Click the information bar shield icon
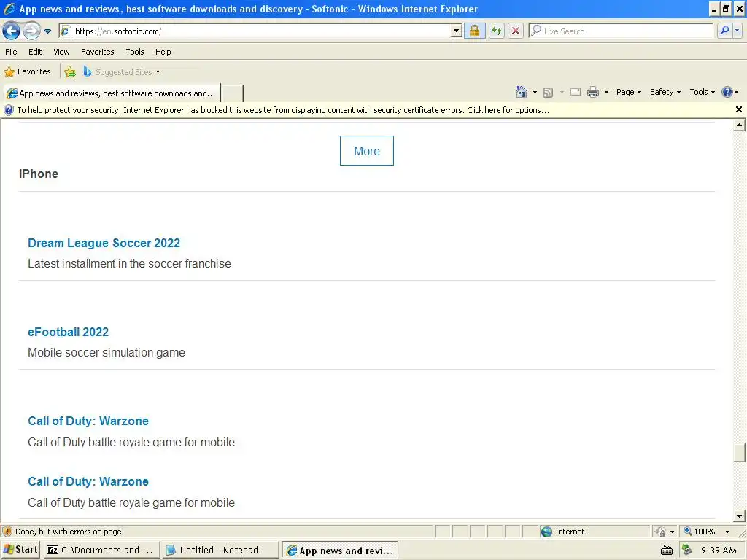747x560 pixels. click(x=9, y=110)
